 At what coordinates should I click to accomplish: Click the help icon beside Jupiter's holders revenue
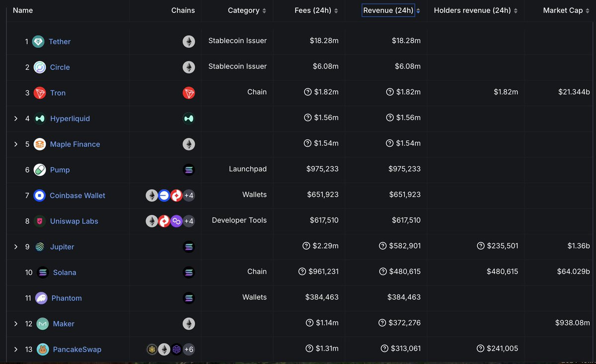(x=480, y=246)
